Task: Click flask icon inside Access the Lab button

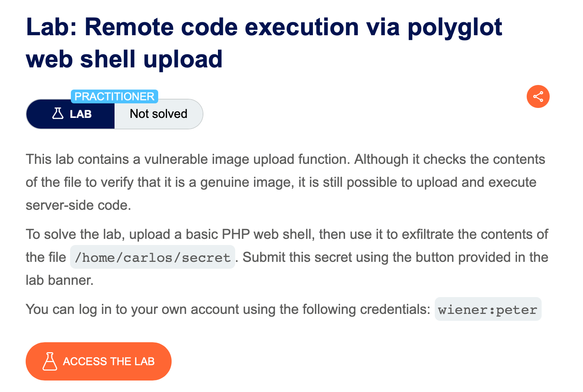Action: [x=50, y=361]
